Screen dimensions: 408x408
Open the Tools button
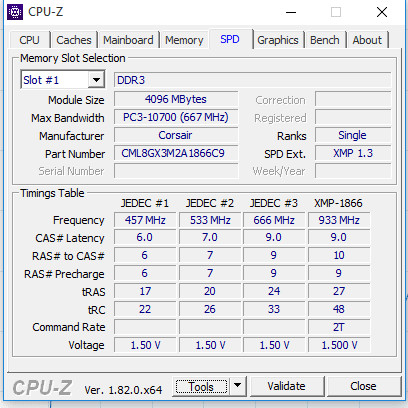201,387
